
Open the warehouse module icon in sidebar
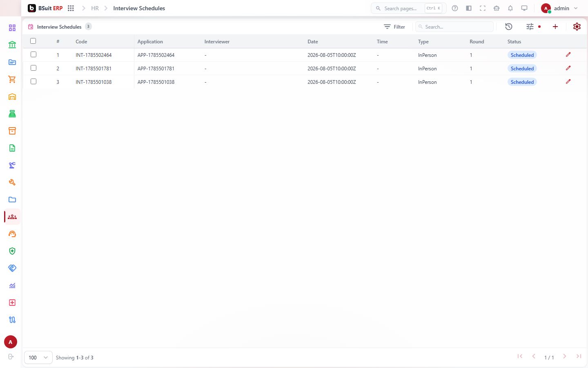[12, 96]
